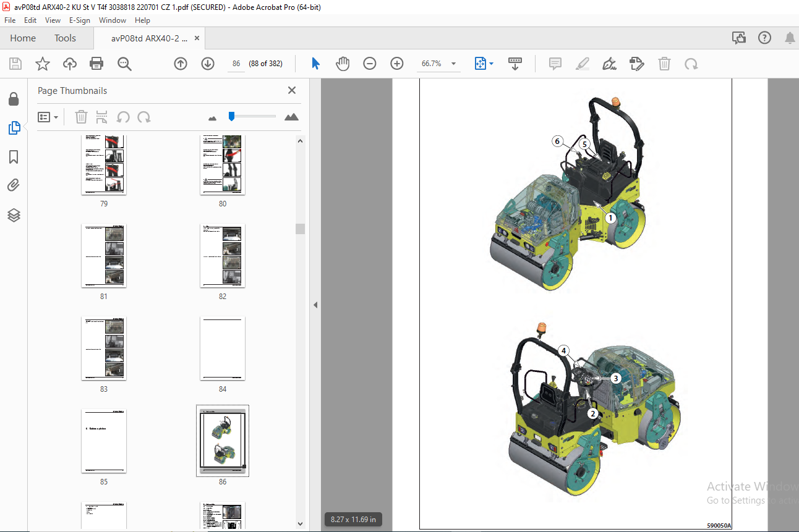Save the file with the floppy disk icon
The height and width of the screenshot is (532, 799).
15,64
